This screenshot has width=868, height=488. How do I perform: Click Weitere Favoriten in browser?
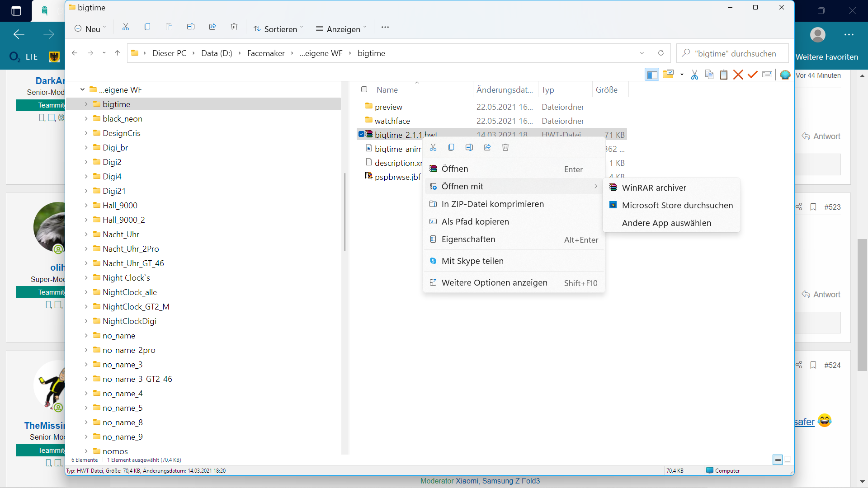click(x=826, y=56)
